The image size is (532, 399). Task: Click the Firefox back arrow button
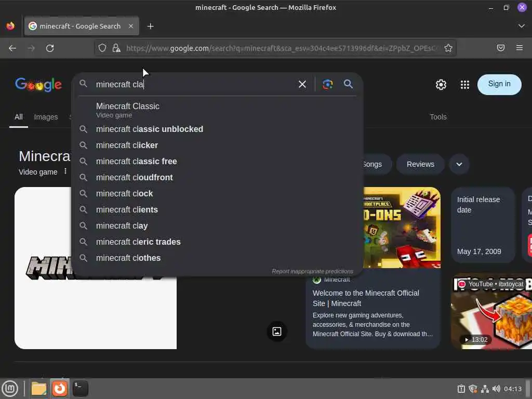point(12,48)
